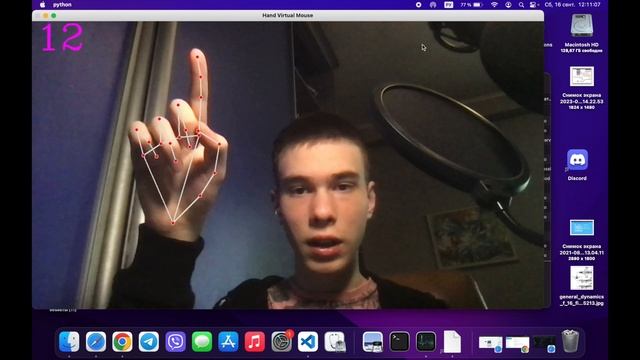The image size is (640, 360).
Task: Open Spotlight search in the menu bar
Action: tap(521, 4)
